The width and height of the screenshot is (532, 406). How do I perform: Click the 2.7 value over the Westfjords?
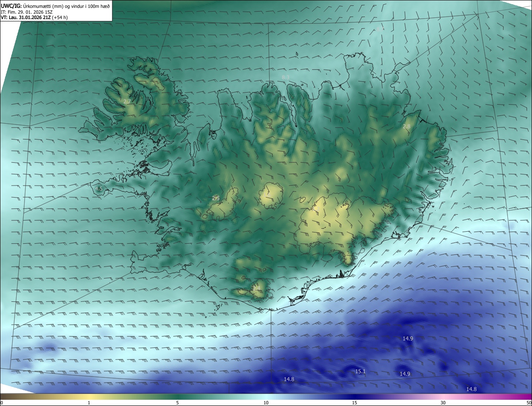[127, 101]
